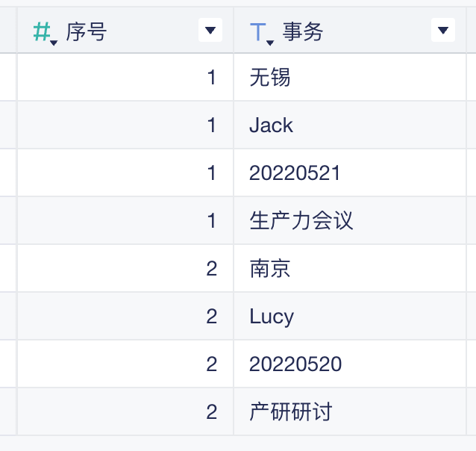Select the cell containing 南京

click(354, 268)
